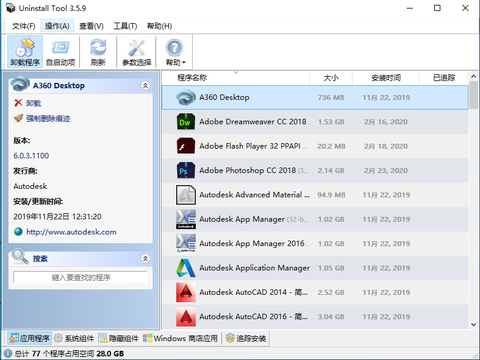Click the Adobe Dreamweaver CC 2018 Dw icon
The image size is (480, 360).
coord(186,122)
